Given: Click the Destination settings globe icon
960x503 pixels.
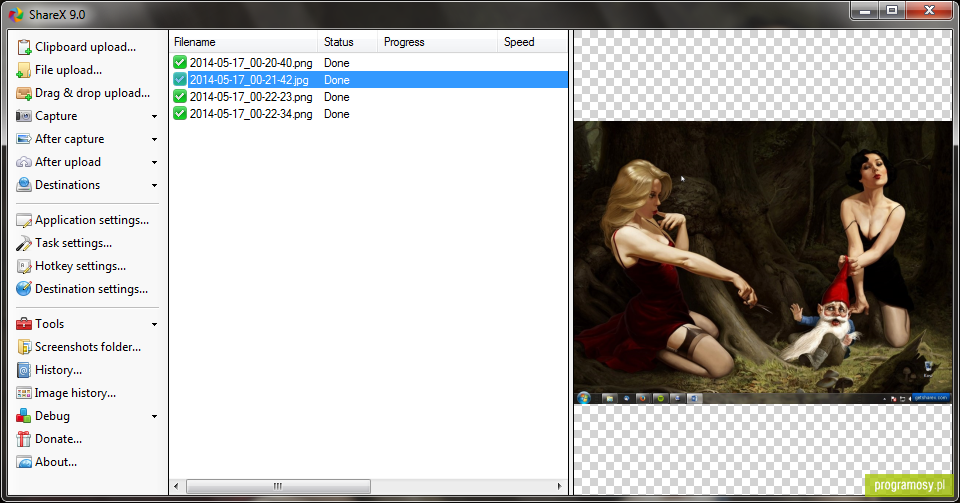Looking at the screenshot, I should 24,289.
